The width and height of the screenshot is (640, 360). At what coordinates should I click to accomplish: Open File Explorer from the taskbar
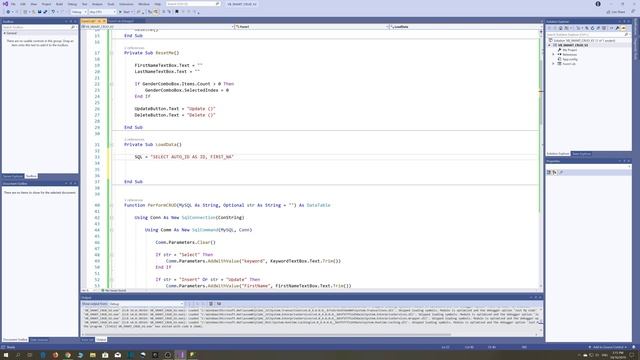(x=93, y=355)
